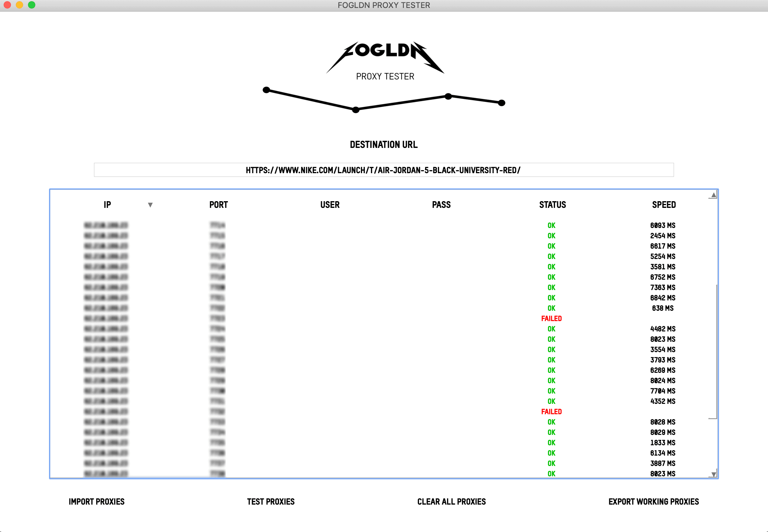
Task: Click the PASS column header
Action: 442,205
